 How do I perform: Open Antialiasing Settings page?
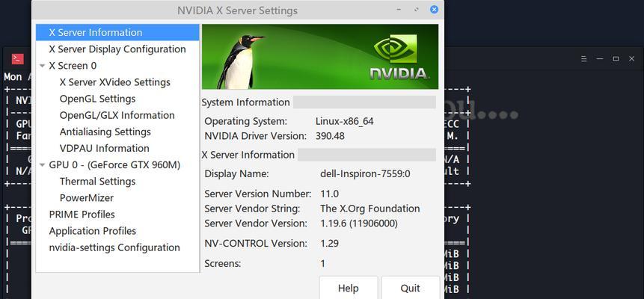105,132
